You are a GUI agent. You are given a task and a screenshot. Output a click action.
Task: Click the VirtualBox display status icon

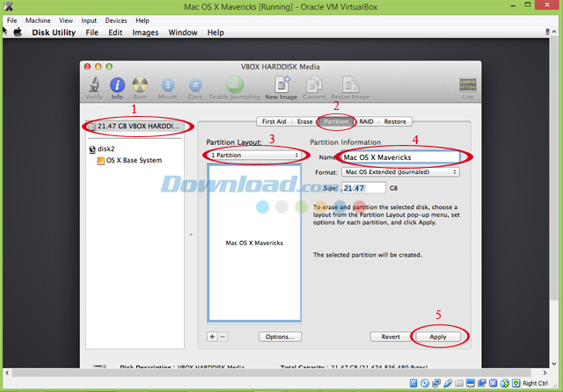(471, 383)
